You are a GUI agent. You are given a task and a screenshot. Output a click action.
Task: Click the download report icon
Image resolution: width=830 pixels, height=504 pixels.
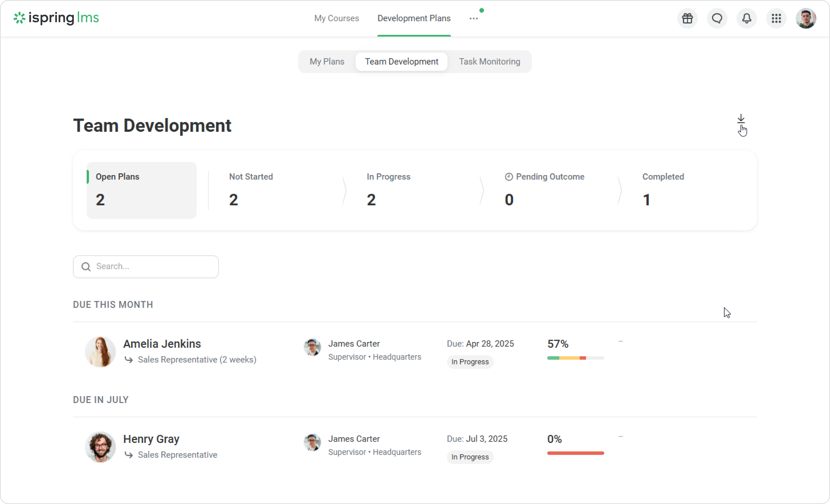click(x=741, y=119)
